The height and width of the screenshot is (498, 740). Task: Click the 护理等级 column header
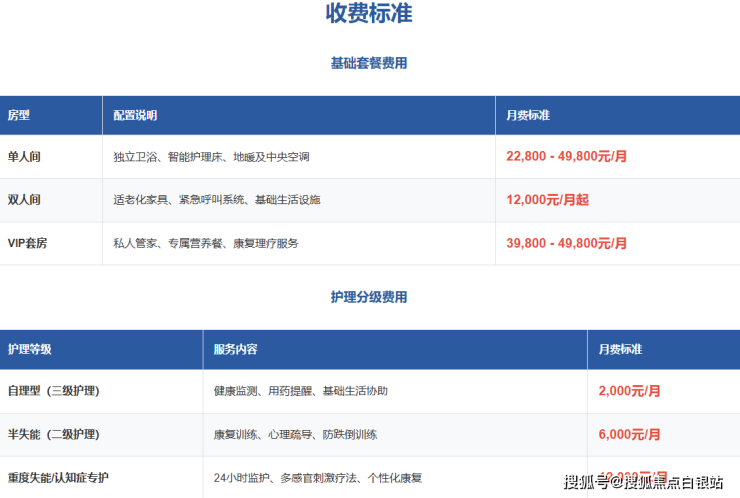[30, 349]
